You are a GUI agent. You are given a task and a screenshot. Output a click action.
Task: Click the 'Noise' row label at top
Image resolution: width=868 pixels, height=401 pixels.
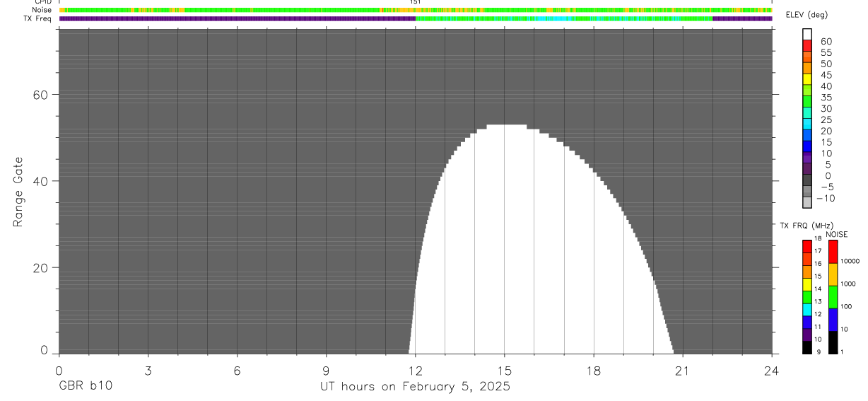pyautogui.click(x=42, y=10)
